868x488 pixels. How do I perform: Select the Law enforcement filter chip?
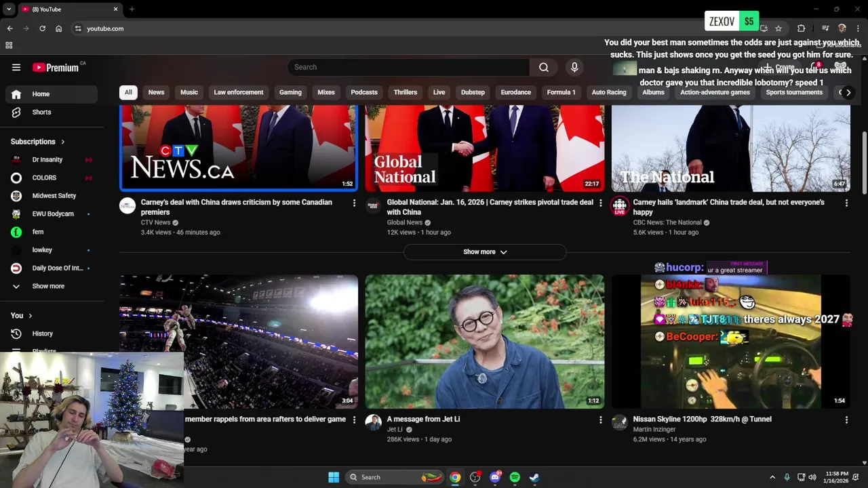pos(239,92)
